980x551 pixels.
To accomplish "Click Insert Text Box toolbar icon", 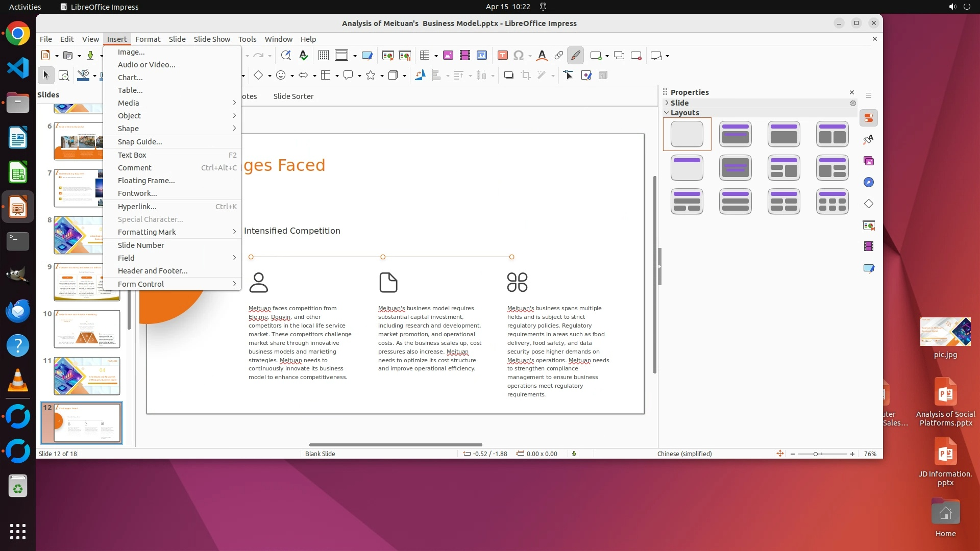I will point(502,56).
